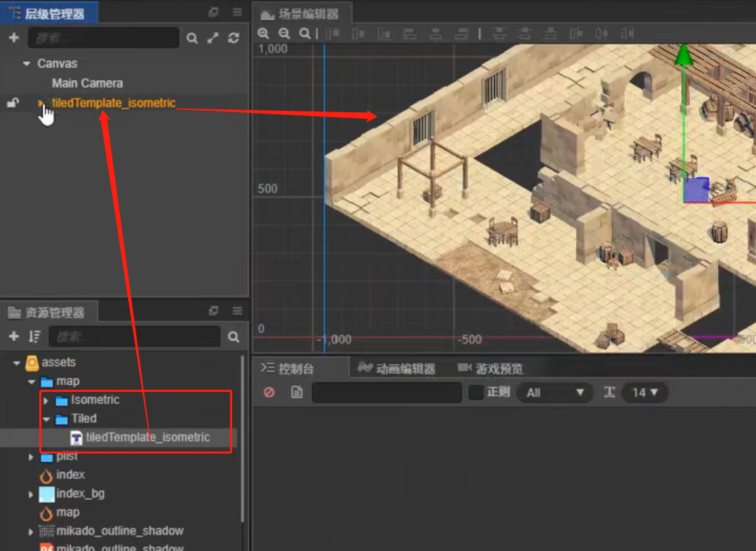Click the console filter text field

(x=386, y=393)
